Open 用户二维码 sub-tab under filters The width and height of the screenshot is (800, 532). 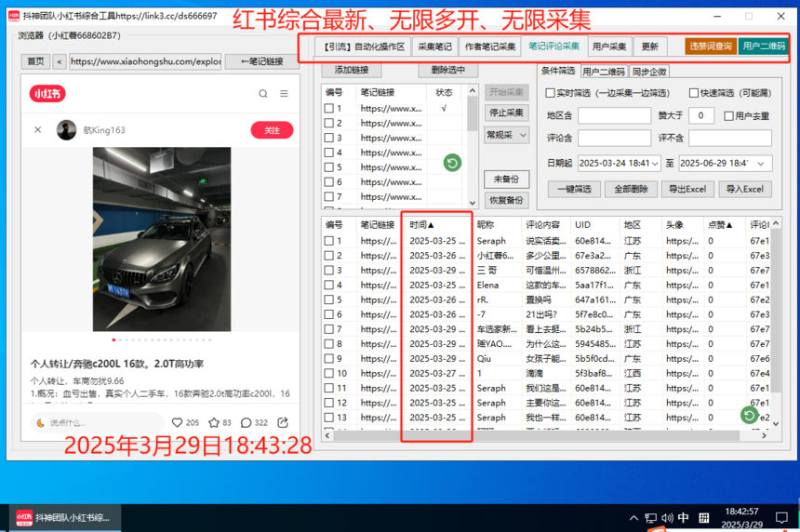(603, 72)
